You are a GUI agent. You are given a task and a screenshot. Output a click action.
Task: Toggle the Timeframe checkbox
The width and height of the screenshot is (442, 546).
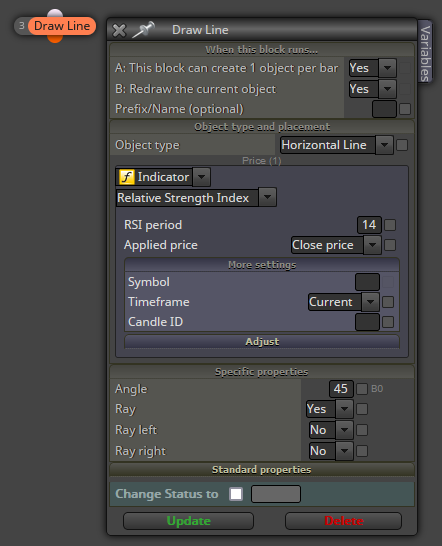[x=388, y=302]
